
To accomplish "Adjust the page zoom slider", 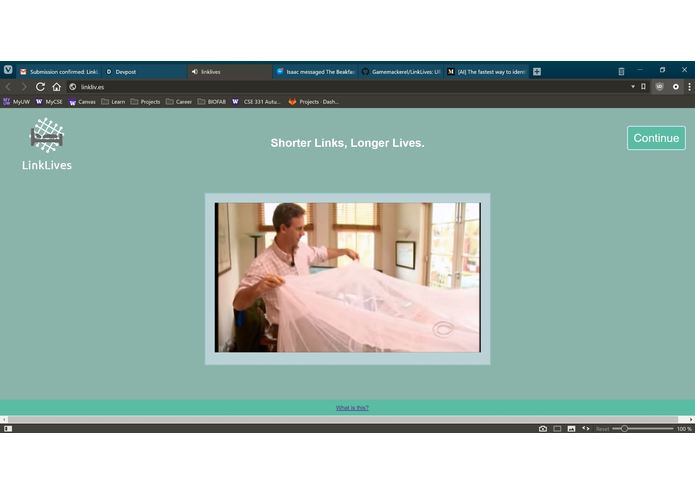I will point(643,428).
